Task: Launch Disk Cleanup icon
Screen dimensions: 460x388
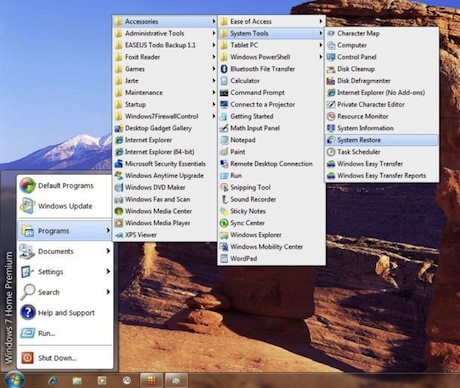Action: coord(331,69)
